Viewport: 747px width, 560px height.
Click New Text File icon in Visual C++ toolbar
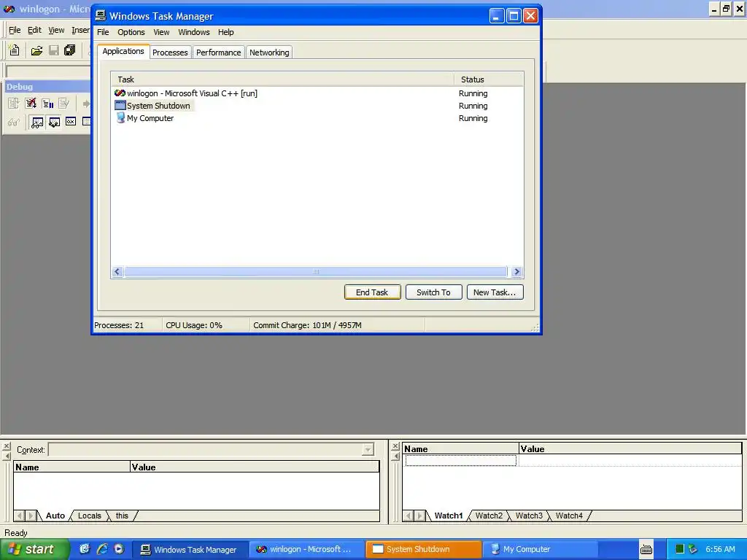click(x=15, y=50)
